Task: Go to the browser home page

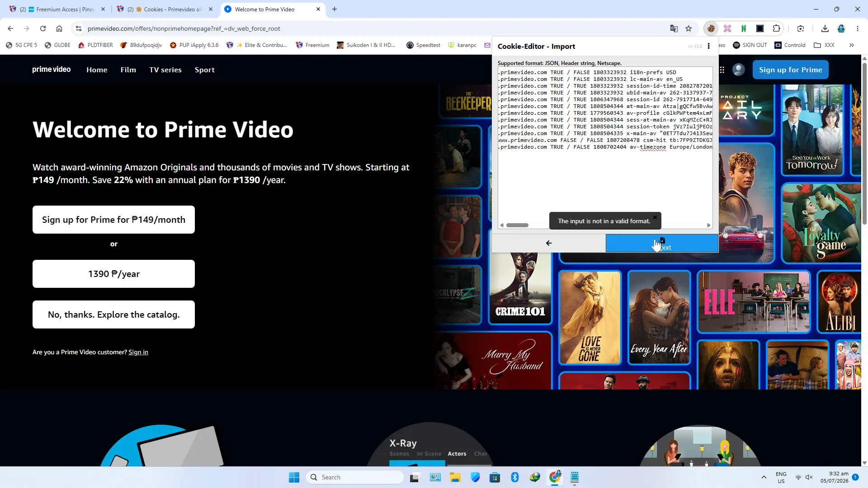Action: click(x=59, y=28)
